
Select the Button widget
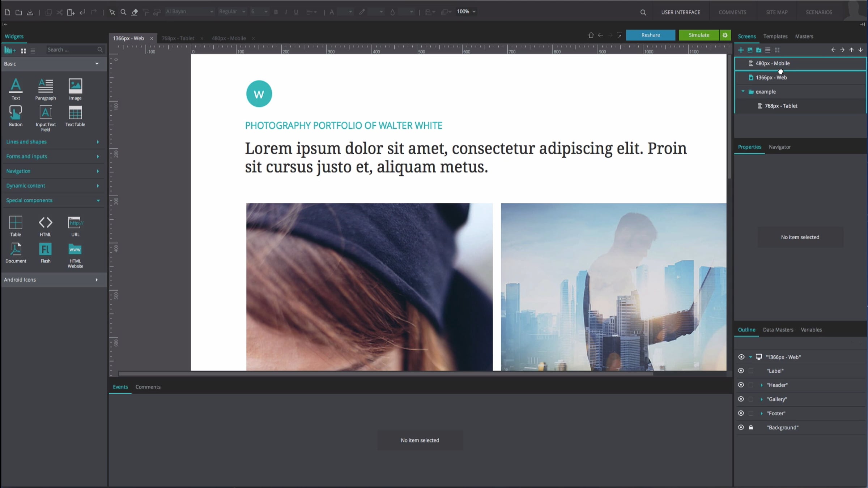(x=16, y=116)
